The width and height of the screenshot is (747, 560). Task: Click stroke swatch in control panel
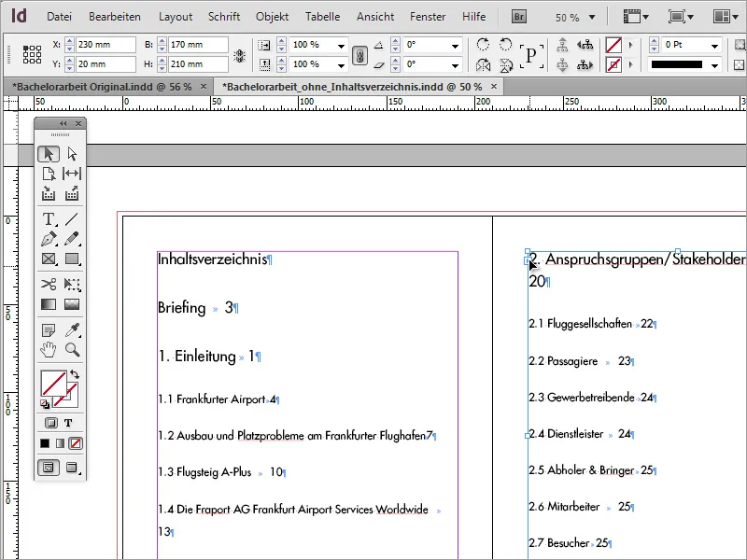tap(613, 64)
